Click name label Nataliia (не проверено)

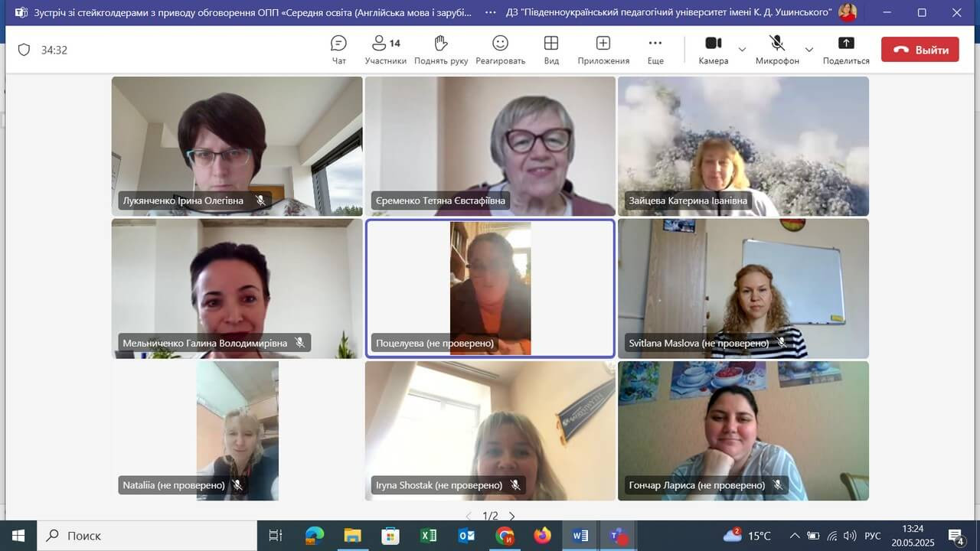(x=174, y=485)
